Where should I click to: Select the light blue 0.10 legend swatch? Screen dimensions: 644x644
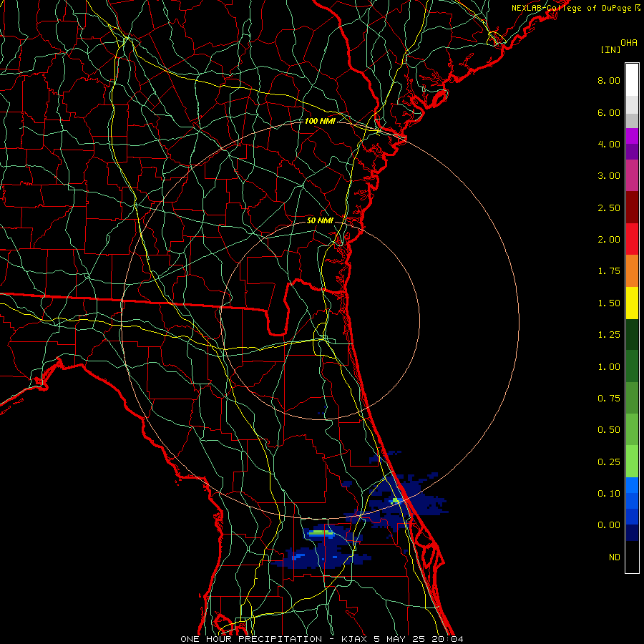[632, 485]
